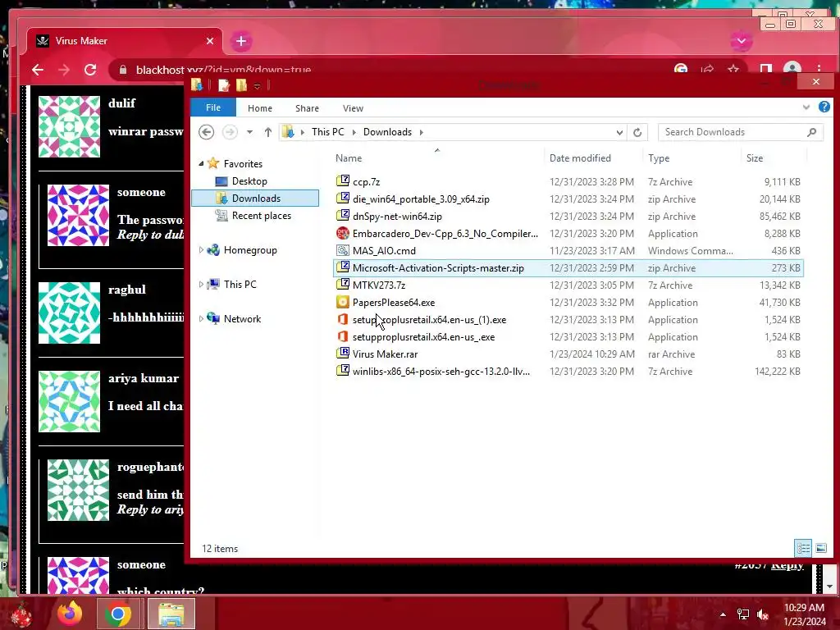Click the Chrome address bar URL
The width and height of the screenshot is (840, 630).
(223, 70)
